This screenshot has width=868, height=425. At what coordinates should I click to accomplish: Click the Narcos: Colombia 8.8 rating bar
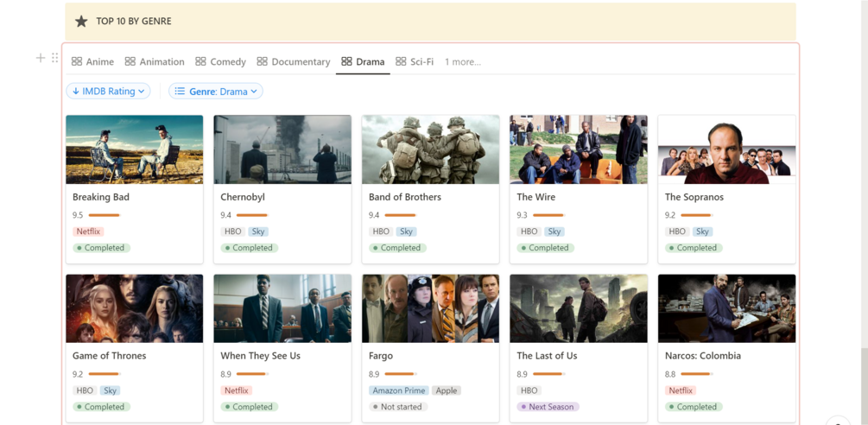coord(697,374)
